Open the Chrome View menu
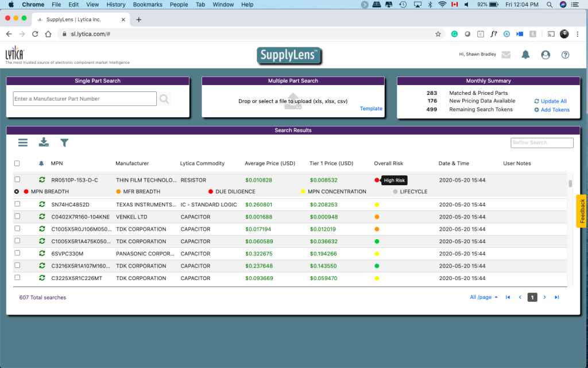This screenshot has width=588, height=368. coord(92,5)
